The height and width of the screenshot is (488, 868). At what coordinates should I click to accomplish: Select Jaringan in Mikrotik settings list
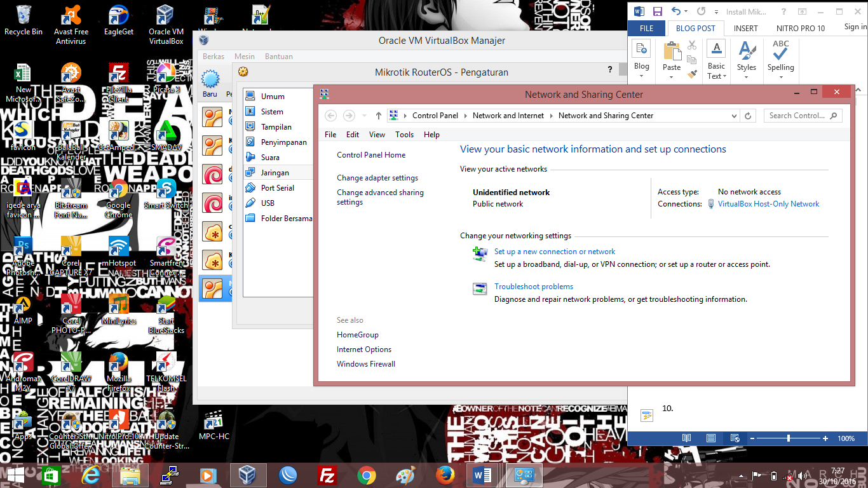tap(278, 173)
